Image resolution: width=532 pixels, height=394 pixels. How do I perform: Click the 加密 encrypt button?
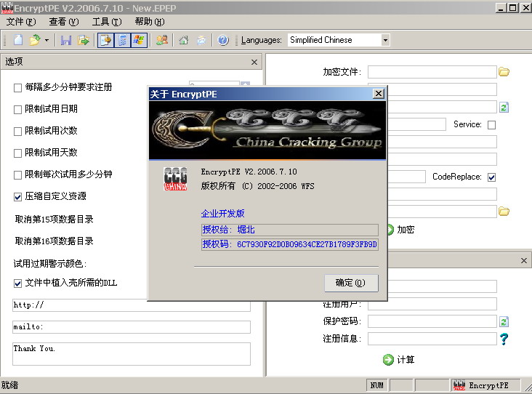click(x=400, y=230)
